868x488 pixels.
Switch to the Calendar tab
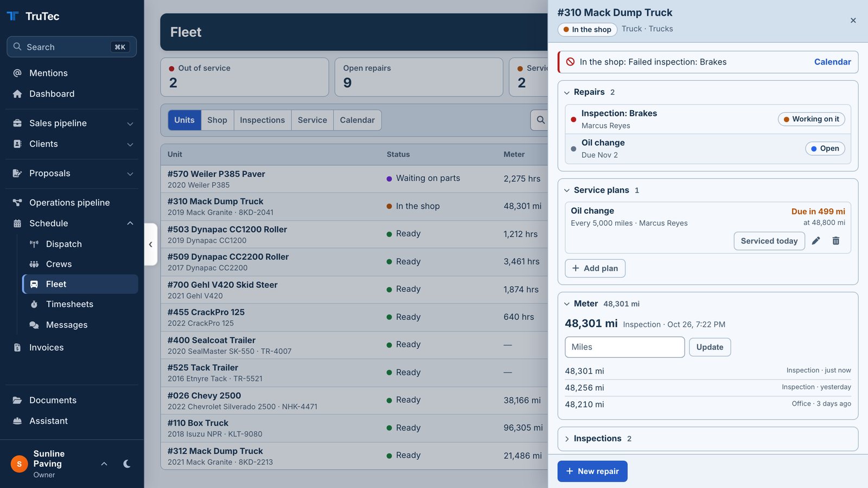pyautogui.click(x=357, y=120)
